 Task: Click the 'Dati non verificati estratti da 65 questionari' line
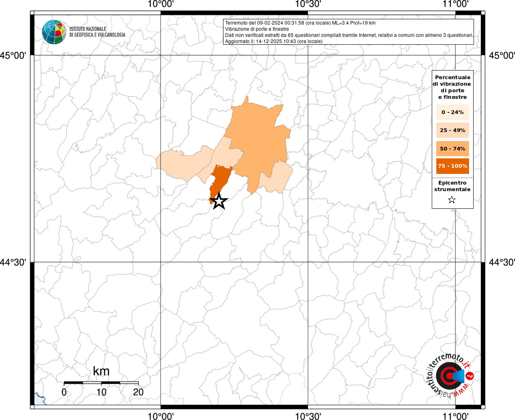pyautogui.click(x=349, y=35)
